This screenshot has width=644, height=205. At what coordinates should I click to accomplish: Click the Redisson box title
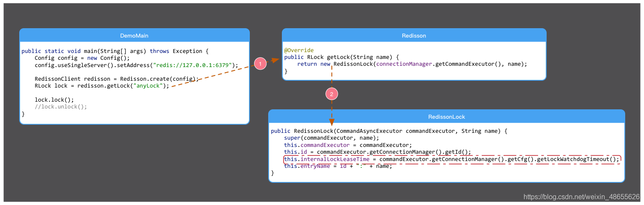[414, 35]
